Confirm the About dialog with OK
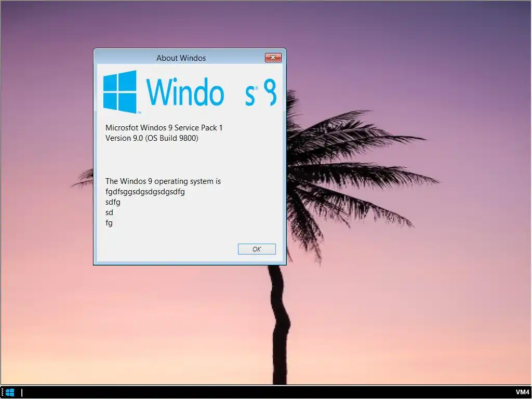 [x=257, y=249]
